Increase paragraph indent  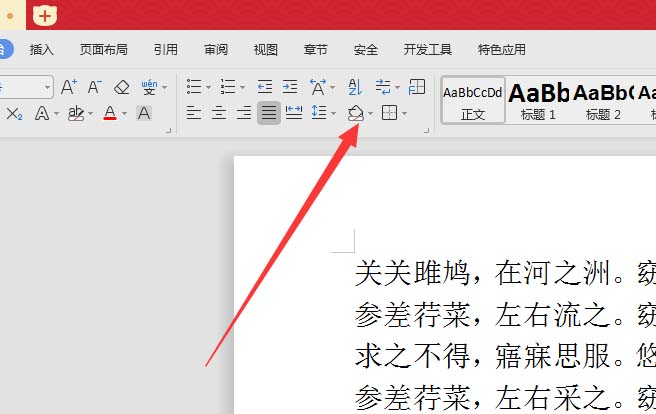(290, 87)
